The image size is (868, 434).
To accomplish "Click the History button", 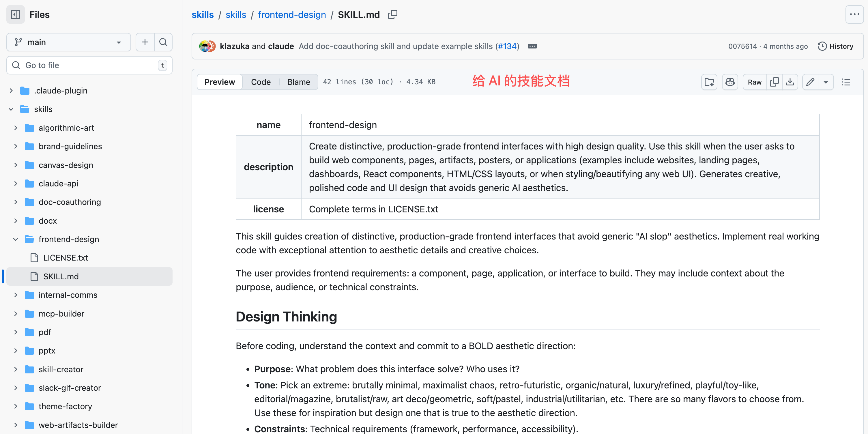I will [836, 46].
